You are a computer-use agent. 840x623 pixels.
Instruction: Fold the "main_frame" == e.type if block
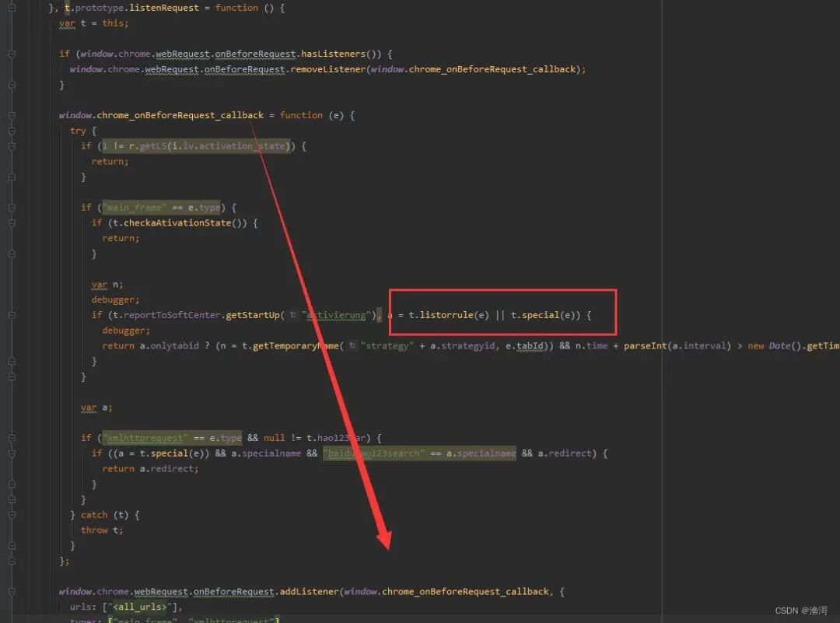pos(12,208)
